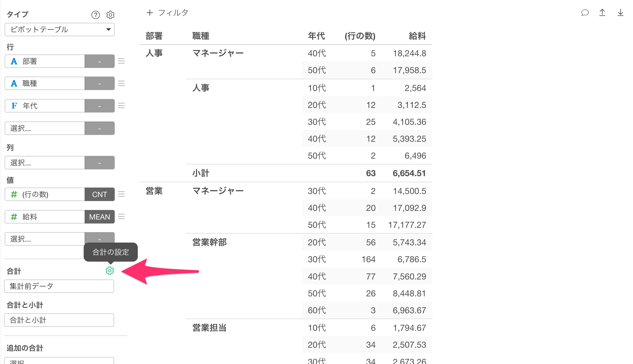The image size is (633, 364).
Task: Click the hamburger menu icon for 部署 row
Action: point(121,61)
